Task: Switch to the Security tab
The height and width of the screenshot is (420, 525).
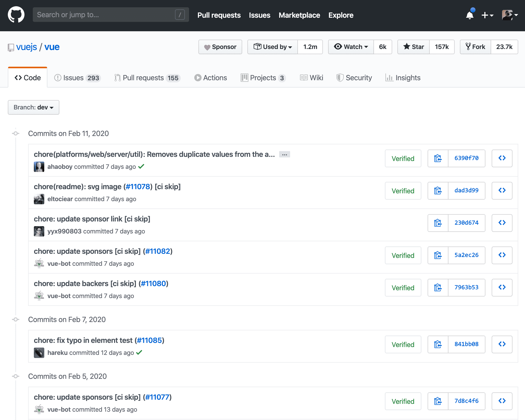Action: [354, 78]
